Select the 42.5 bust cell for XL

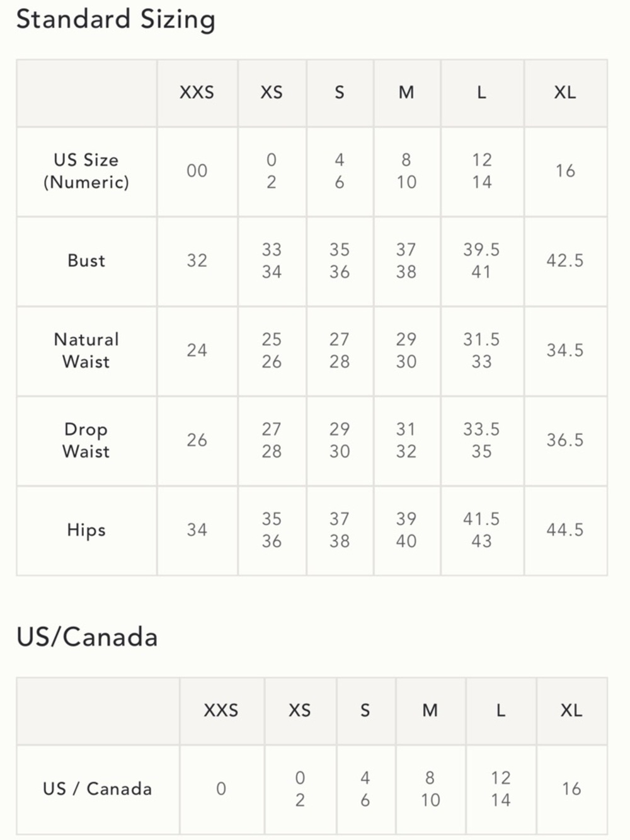point(565,261)
